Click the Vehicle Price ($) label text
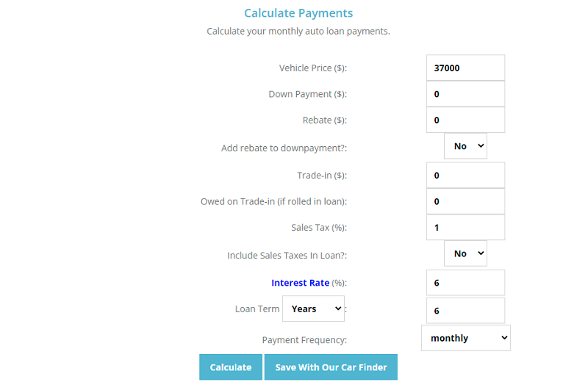Viewport: 588px width, 382px height. point(312,68)
